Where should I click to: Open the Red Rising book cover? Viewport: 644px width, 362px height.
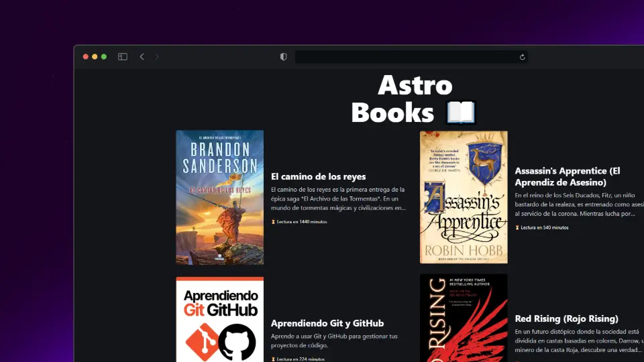464,318
